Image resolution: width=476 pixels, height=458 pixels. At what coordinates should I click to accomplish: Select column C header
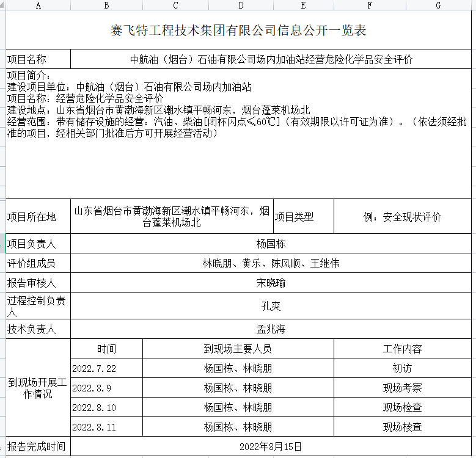point(175,5)
